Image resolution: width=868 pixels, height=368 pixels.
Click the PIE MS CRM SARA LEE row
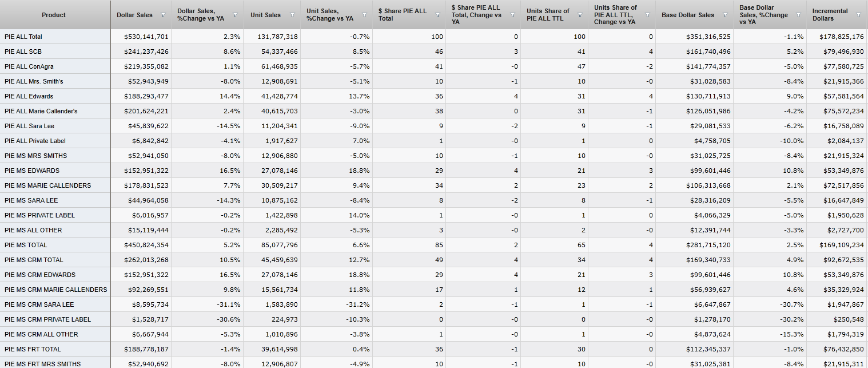(x=39, y=304)
